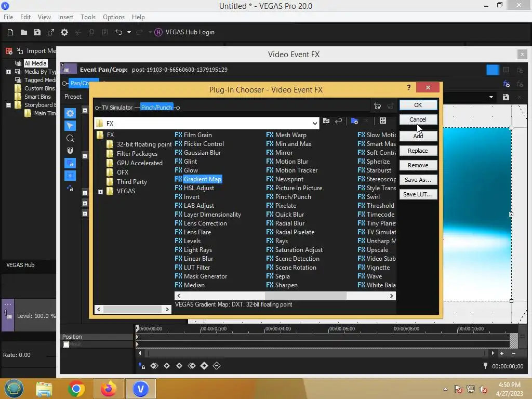Open the Edit menu
This screenshot has height=399, width=532.
[25, 17]
